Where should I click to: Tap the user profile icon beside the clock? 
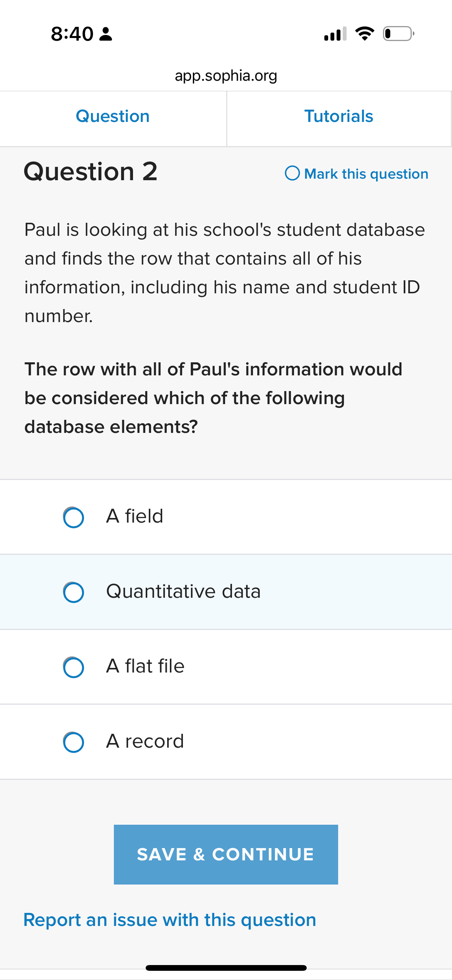pos(105,35)
